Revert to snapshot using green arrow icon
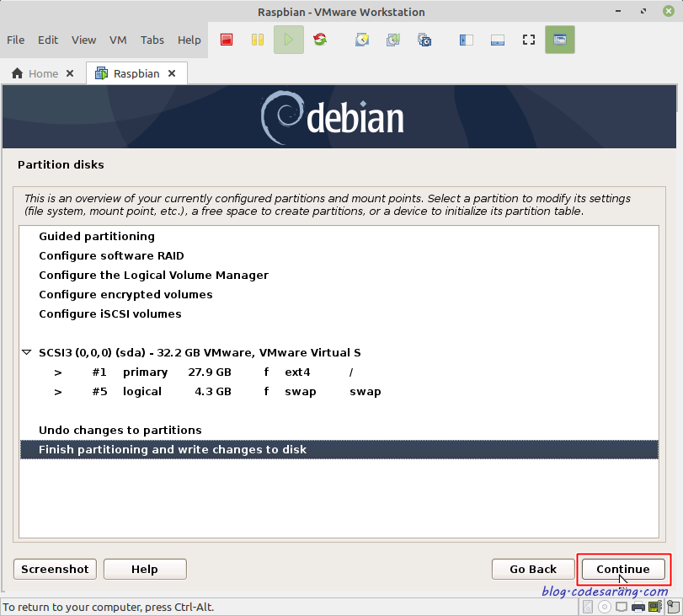Screen dimensions: 683x616 coord(393,40)
